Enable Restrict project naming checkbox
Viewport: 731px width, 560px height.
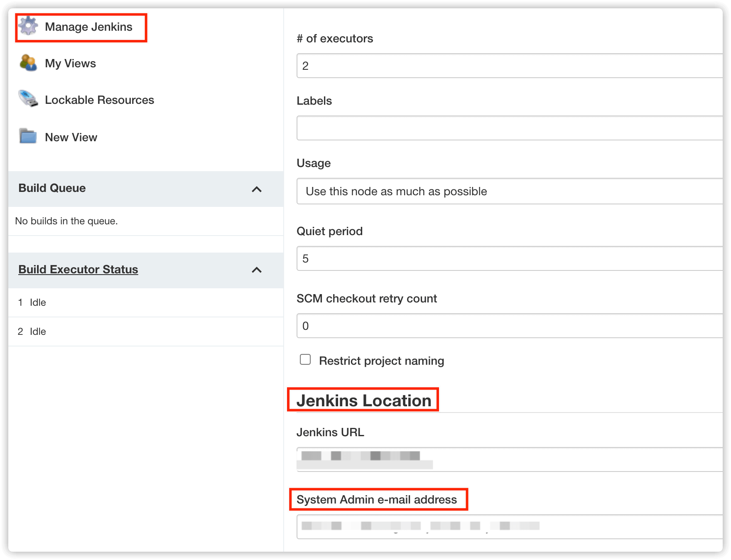pyautogui.click(x=305, y=359)
